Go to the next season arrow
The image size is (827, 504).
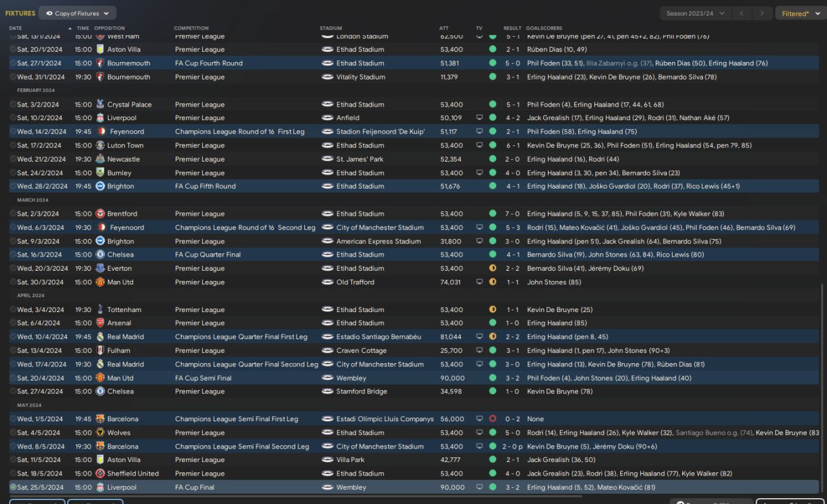pos(762,13)
